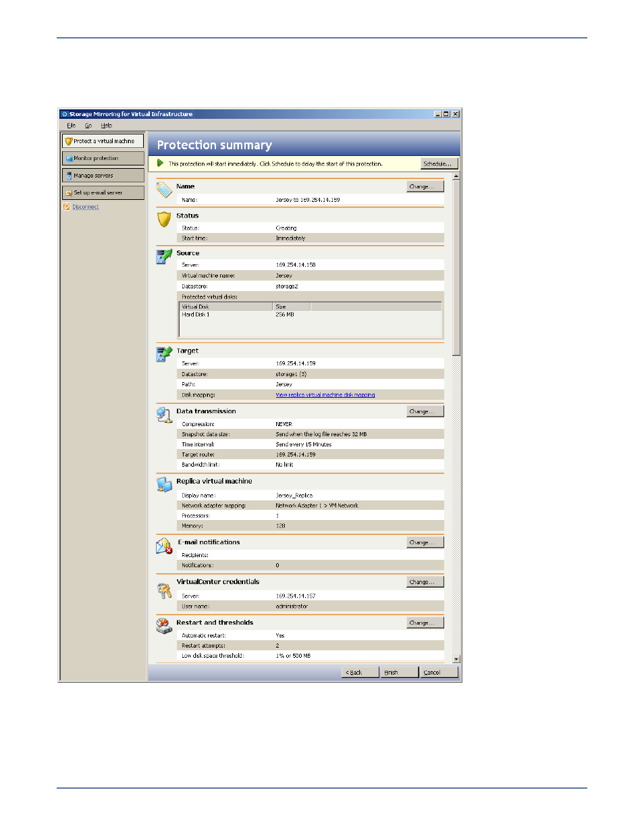Click the name value Jersey to 169.254.14.159
The image size is (644, 834).
point(308,200)
